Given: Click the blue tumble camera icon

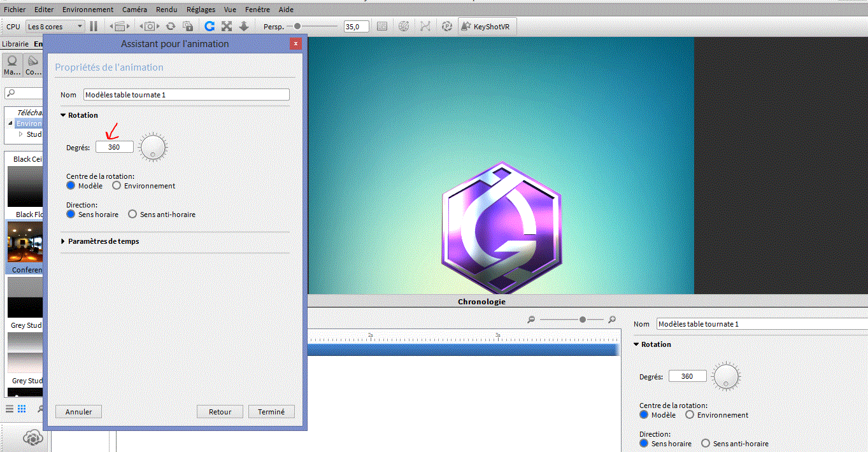Looking at the screenshot, I should coord(210,26).
